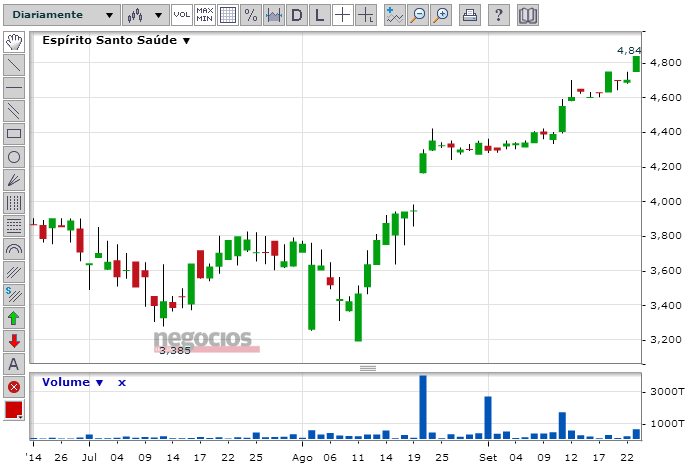Image resolution: width=695 pixels, height=468 pixels.
Task: Click the 1000T volume axis label
Action: coord(667,424)
